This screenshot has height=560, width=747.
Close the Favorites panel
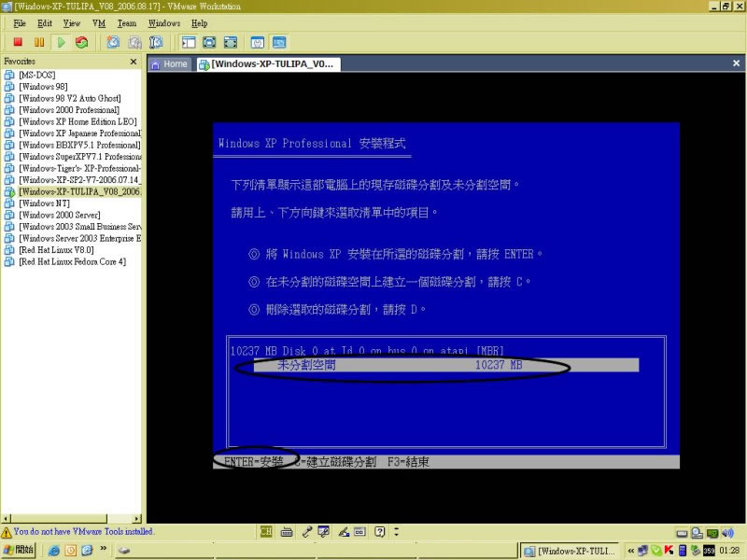point(134,62)
